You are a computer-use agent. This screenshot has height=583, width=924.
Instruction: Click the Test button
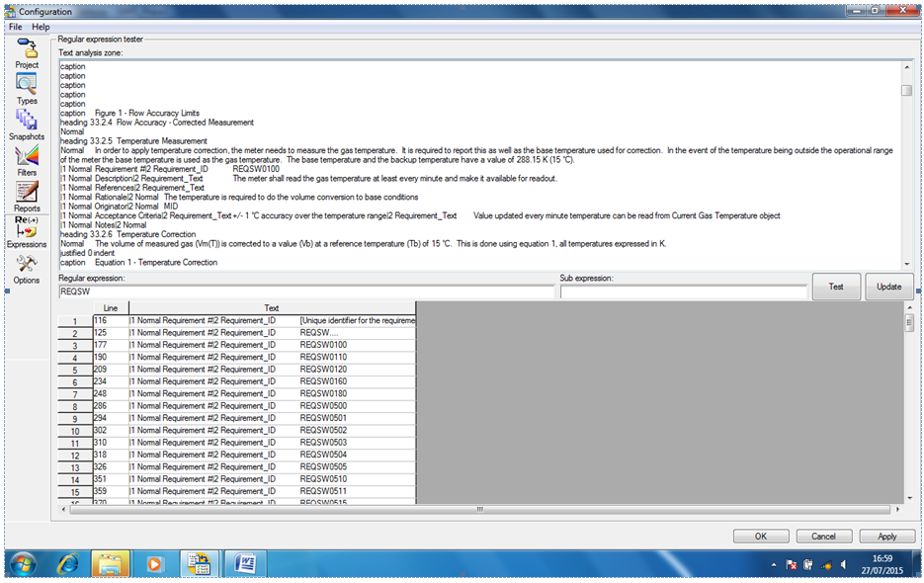[x=836, y=287]
